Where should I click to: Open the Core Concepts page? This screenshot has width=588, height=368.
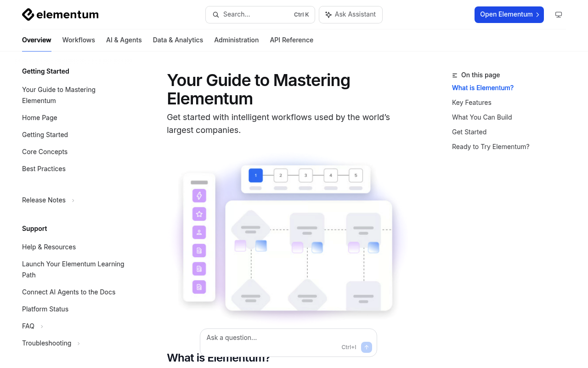click(x=45, y=152)
